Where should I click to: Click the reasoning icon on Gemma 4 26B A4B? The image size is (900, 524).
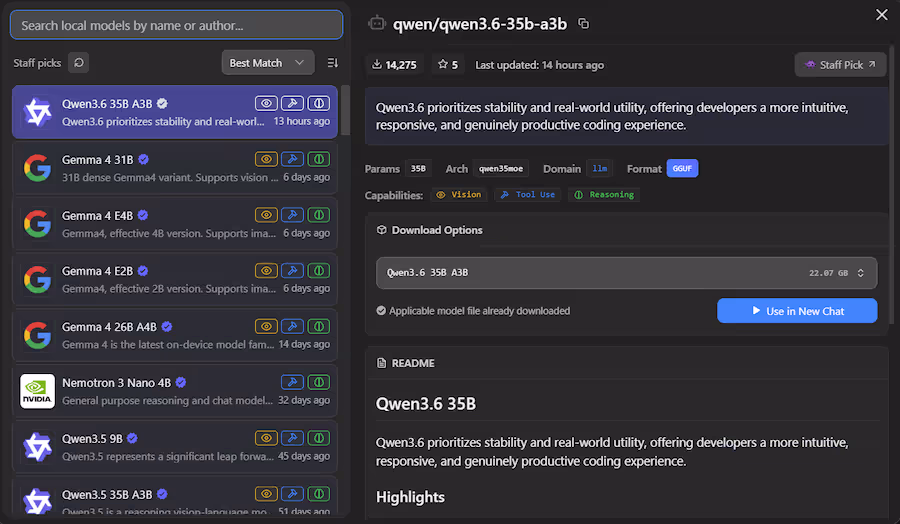pyautogui.click(x=319, y=326)
